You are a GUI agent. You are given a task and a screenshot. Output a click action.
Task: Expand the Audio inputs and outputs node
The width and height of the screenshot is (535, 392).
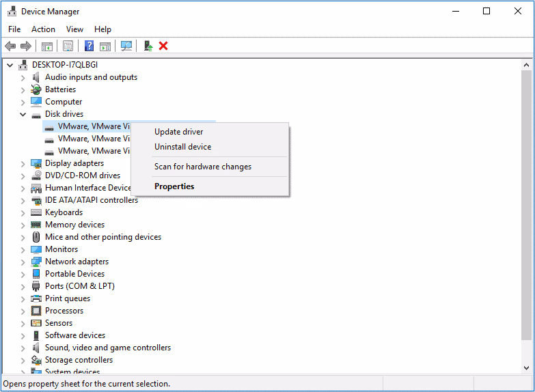click(x=23, y=78)
